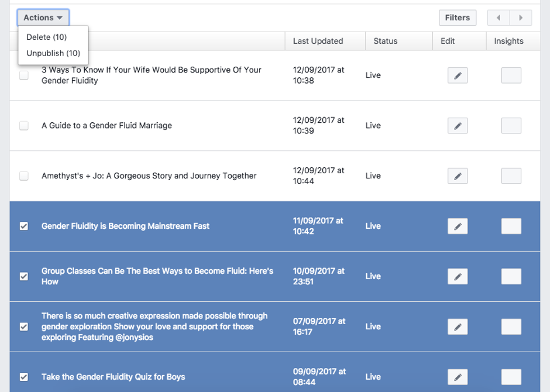Open insights for Gender Fluid Marriage article

511,126
